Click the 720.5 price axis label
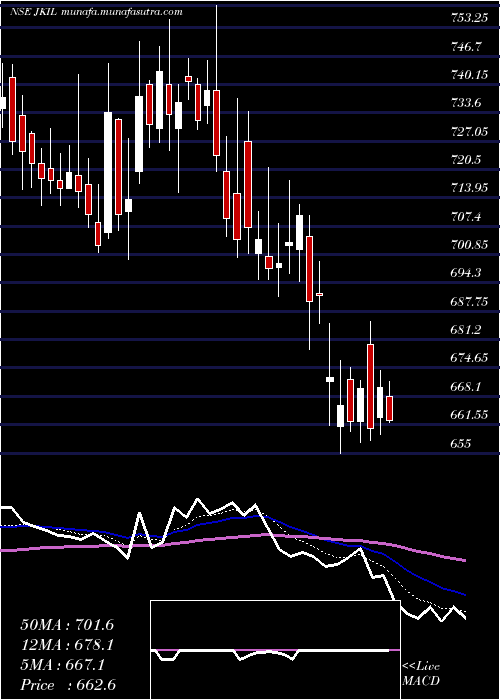500x700 pixels. [x=465, y=160]
